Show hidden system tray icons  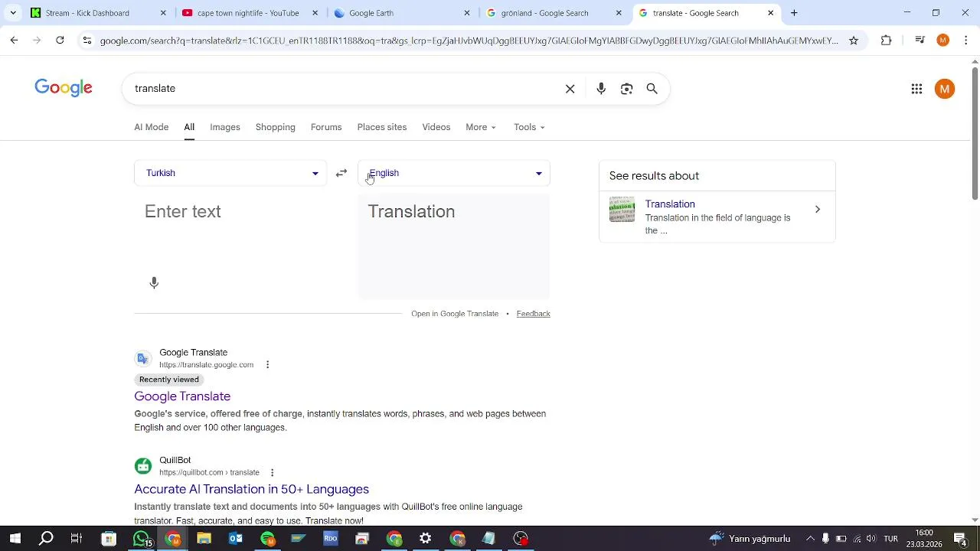point(810,539)
